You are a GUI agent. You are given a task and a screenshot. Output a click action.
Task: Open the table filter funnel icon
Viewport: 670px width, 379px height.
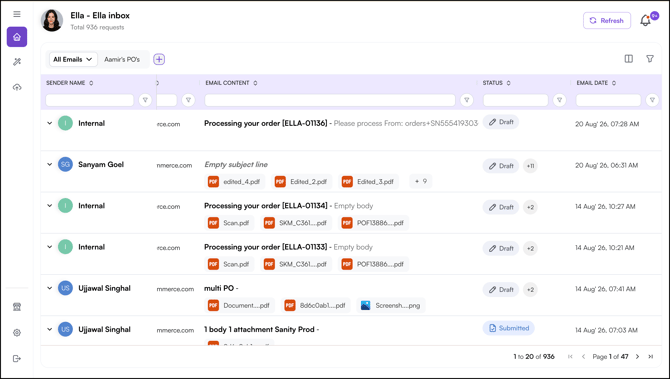coord(649,59)
